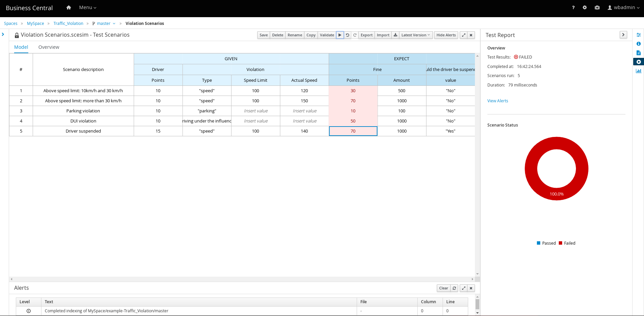Screen dimensions: 644x316
Task: Open the Test Tools document dock icon
Action: [639, 53]
